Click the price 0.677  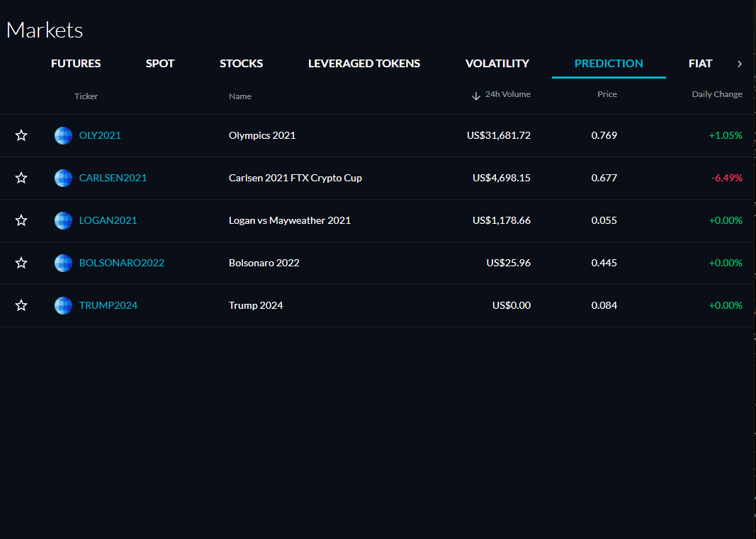604,178
